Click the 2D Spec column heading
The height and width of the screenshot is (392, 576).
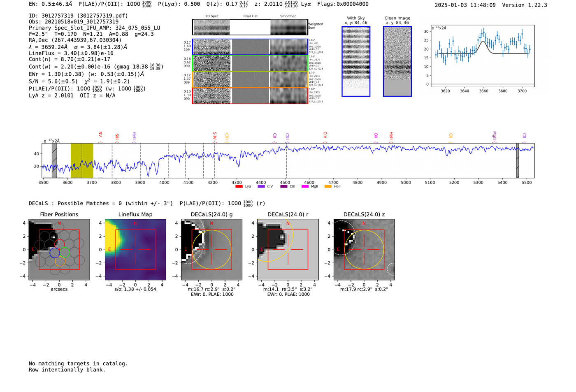[x=212, y=16]
